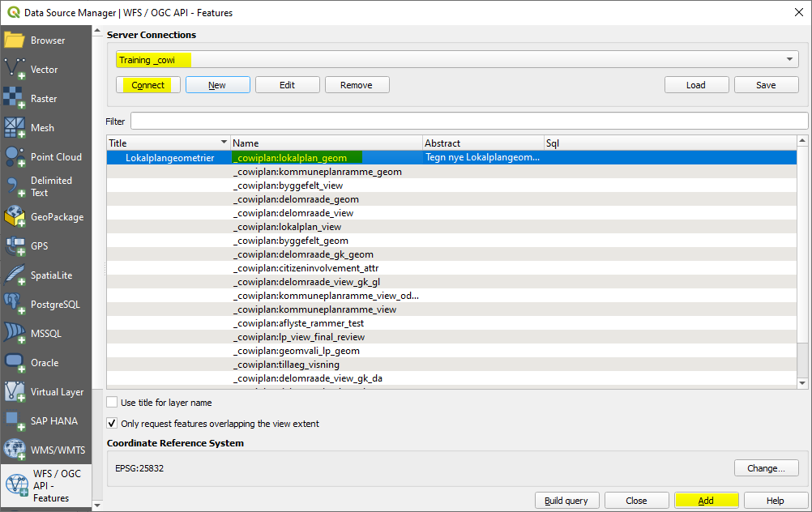Select the Browser icon in sidebar

point(15,40)
